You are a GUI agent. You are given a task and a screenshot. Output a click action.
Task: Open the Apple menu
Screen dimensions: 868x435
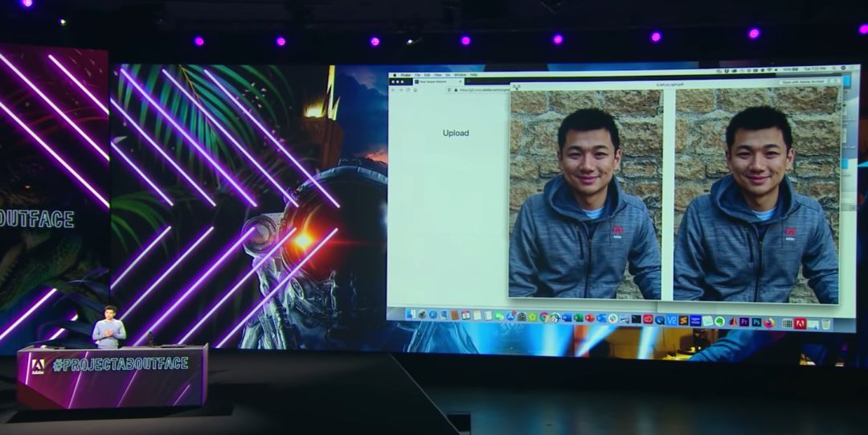point(395,76)
